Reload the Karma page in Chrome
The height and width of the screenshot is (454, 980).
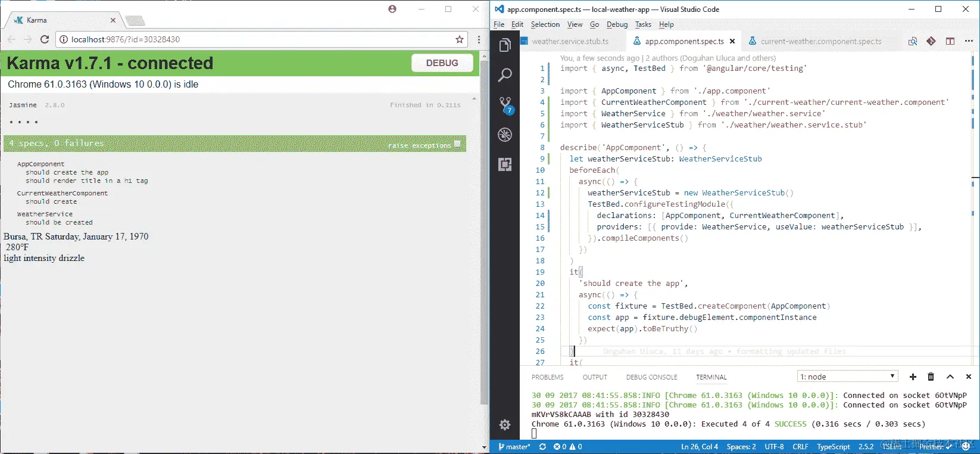(x=45, y=39)
